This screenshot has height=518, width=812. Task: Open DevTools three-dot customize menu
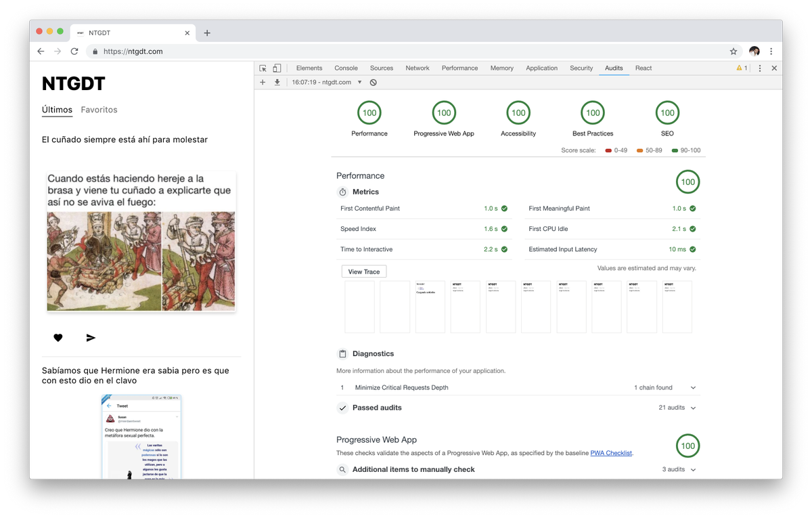point(760,68)
